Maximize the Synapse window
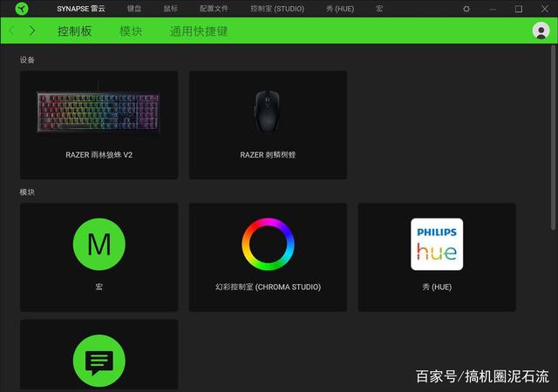Viewport: 558px width, 392px height. pyautogui.click(x=519, y=9)
